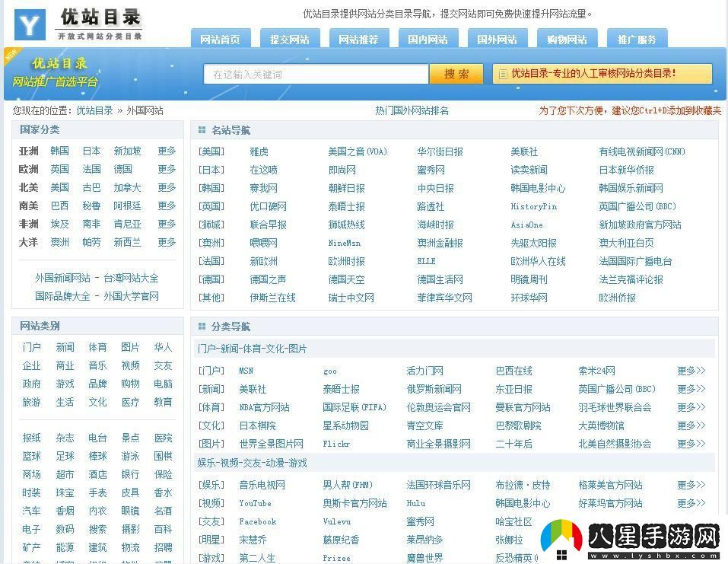Expand 更多 in the 欧洲 row
Viewport: 728px width, 564px height.
[167, 169]
